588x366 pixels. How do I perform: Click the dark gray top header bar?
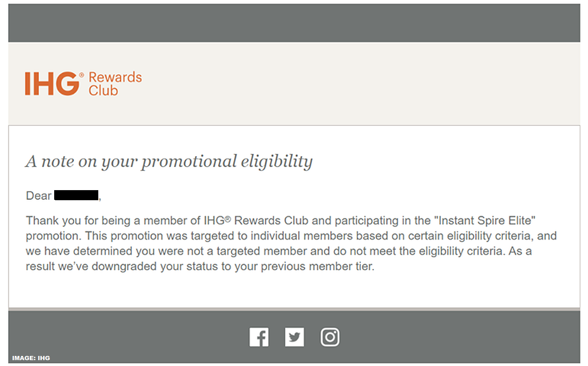[294, 23]
